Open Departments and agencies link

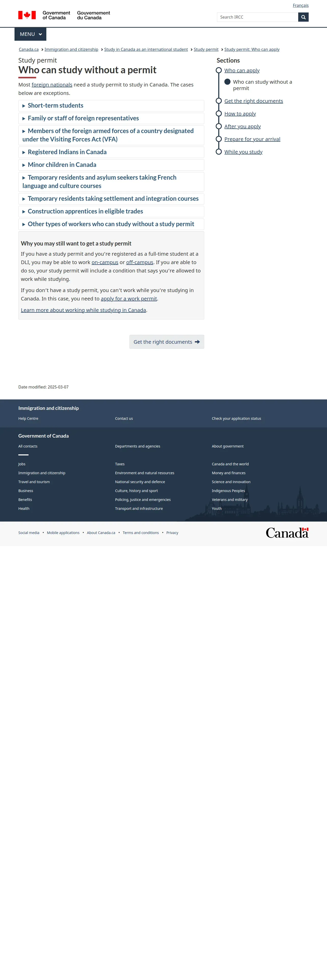pyautogui.click(x=138, y=446)
